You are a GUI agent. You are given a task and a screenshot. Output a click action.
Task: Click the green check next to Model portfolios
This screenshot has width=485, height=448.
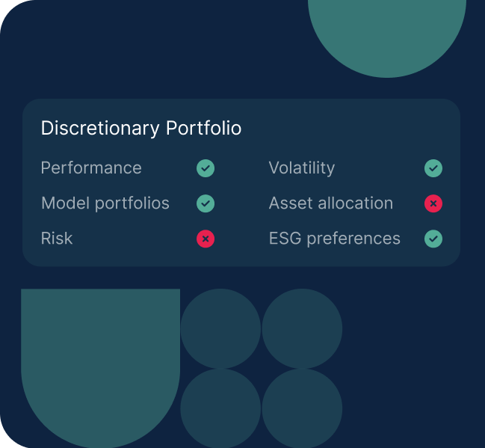tap(206, 203)
